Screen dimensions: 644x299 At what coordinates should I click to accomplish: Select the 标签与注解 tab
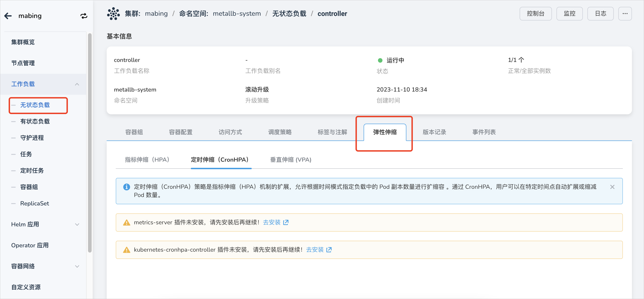coord(332,132)
